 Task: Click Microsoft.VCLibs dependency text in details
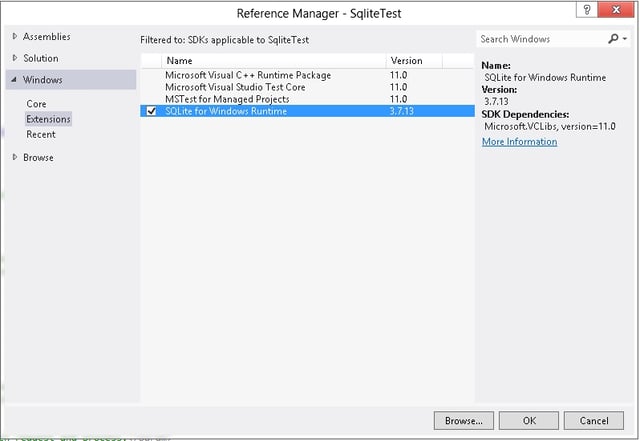tap(550, 127)
